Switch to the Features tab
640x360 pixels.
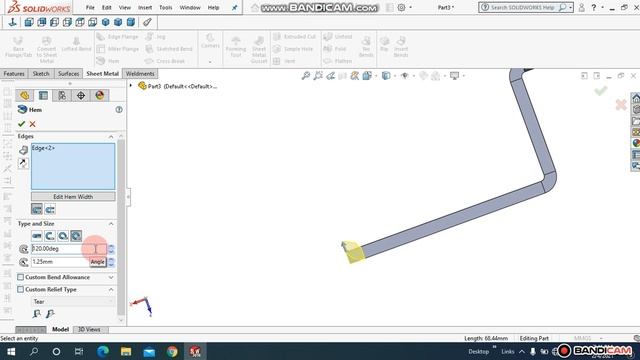[14, 73]
